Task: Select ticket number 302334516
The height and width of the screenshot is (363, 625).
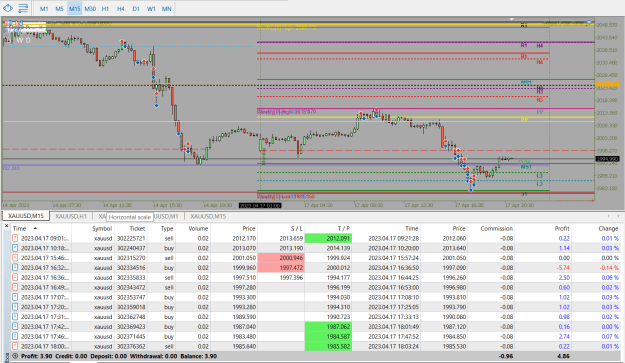Action: 131,268
